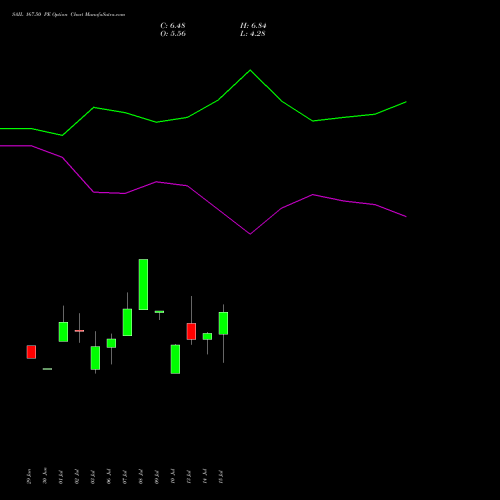Click the high value H: 6.84

click(x=253, y=26)
